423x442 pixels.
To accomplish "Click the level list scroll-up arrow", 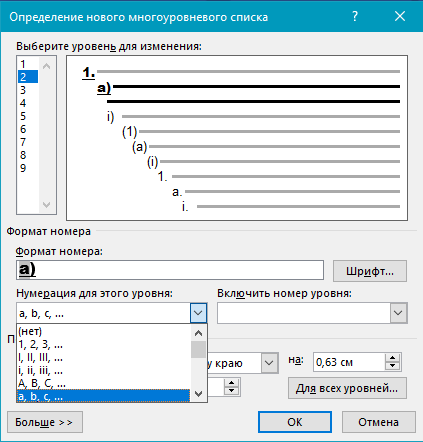I will click(x=47, y=66).
